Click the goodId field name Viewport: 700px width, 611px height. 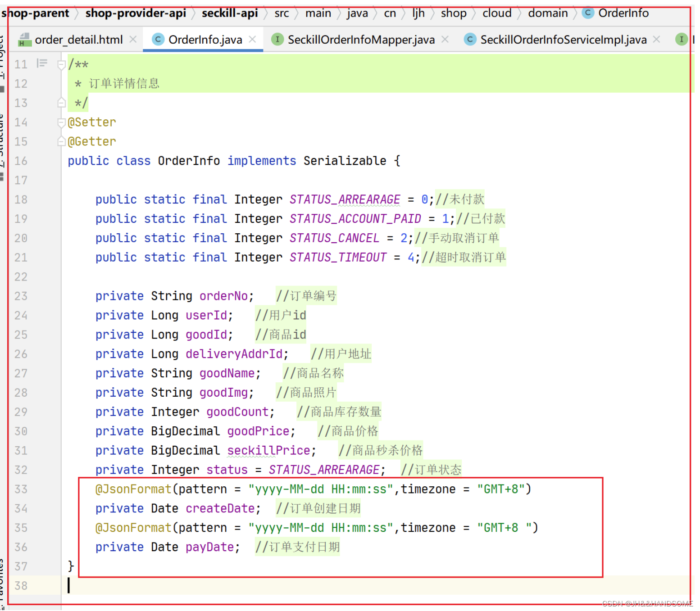[206, 335]
